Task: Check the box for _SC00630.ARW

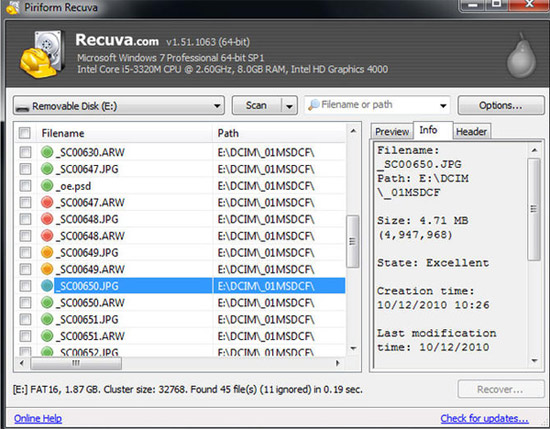Action: (25, 152)
